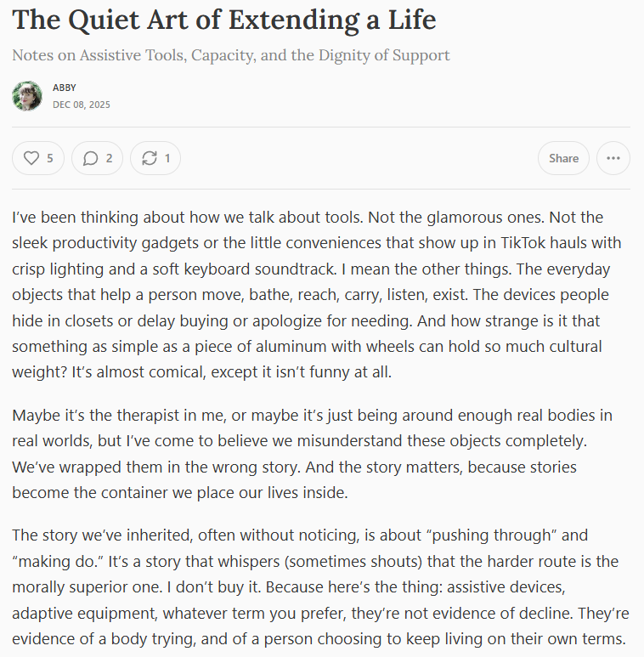This screenshot has height=657, width=644.
Task: Click the subtitle about Assistive Tools
Action: click(x=231, y=56)
